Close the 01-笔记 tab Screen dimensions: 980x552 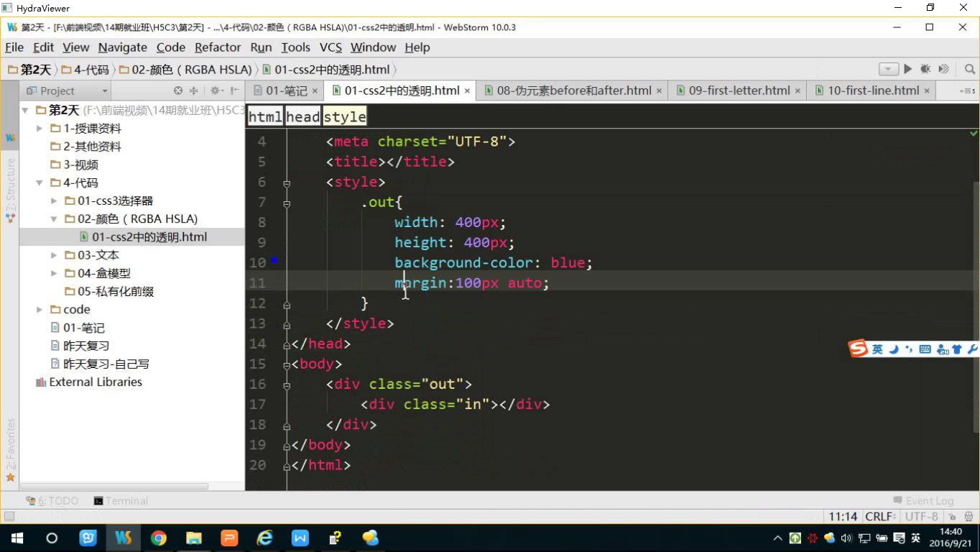click(315, 91)
